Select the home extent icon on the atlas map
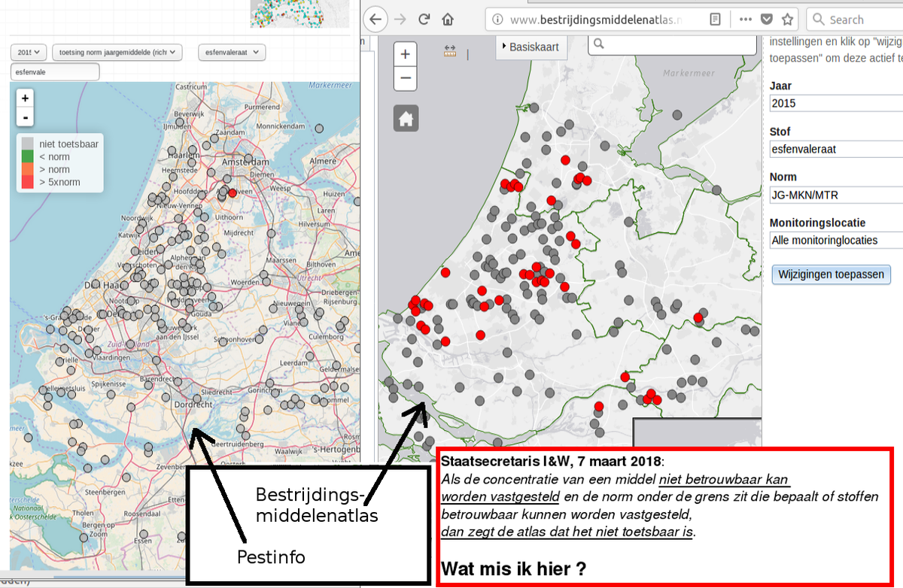This screenshot has width=903, height=588. point(405,117)
